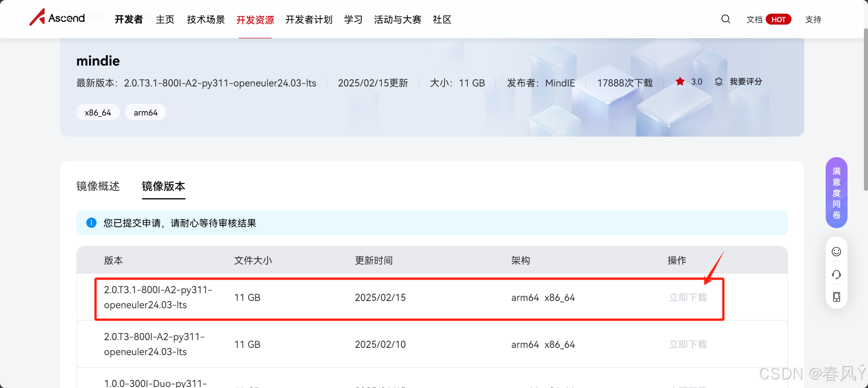Click 立即下载 for 2.0.T3-800I-A2 version

[x=688, y=344]
